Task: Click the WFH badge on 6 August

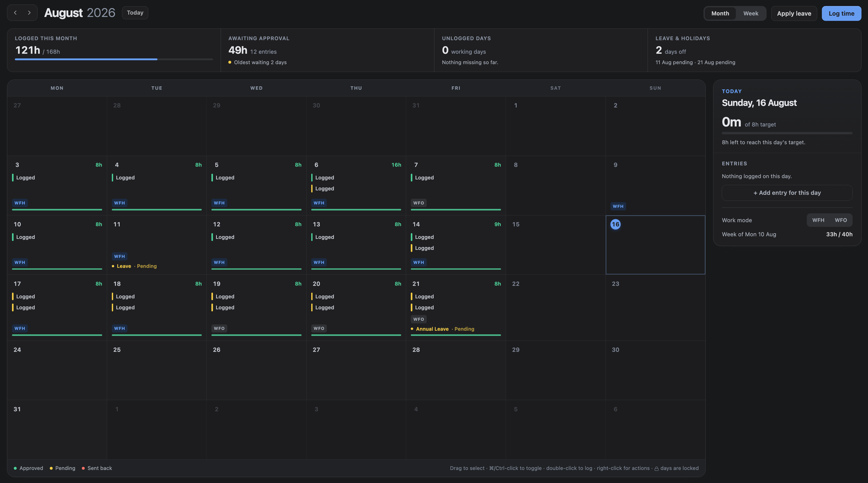Action: click(319, 203)
